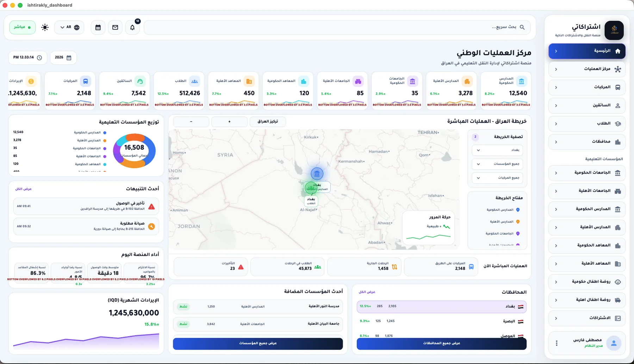Click the الجامعات الحكومية sidebar icon
This screenshot has width=634, height=364.
pyautogui.click(x=618, y=173)
